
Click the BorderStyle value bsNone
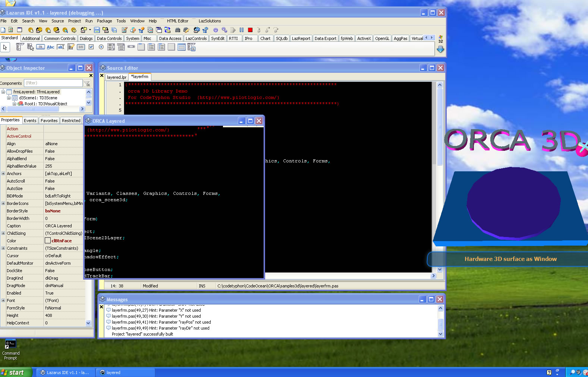pos(53,211)
